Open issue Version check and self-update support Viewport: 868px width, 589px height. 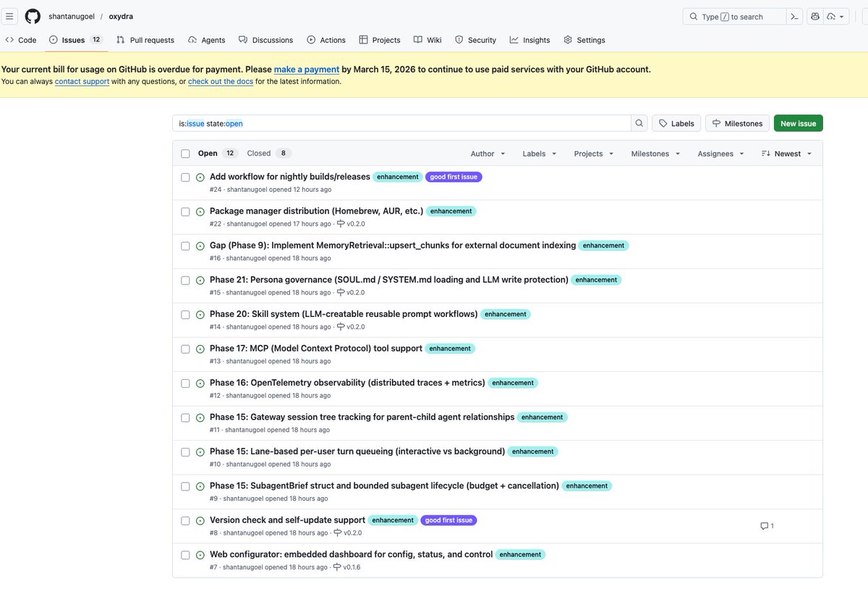click(287, 520)
